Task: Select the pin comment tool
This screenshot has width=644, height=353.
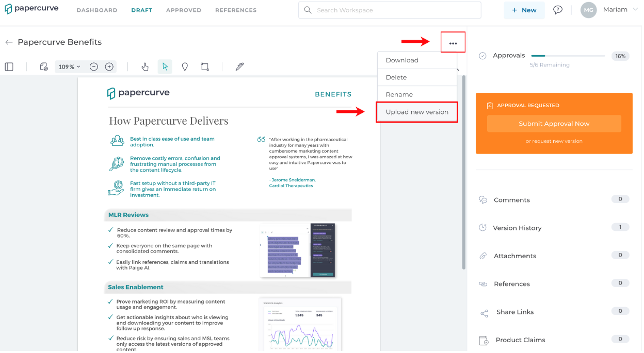Action: [185, 66]
